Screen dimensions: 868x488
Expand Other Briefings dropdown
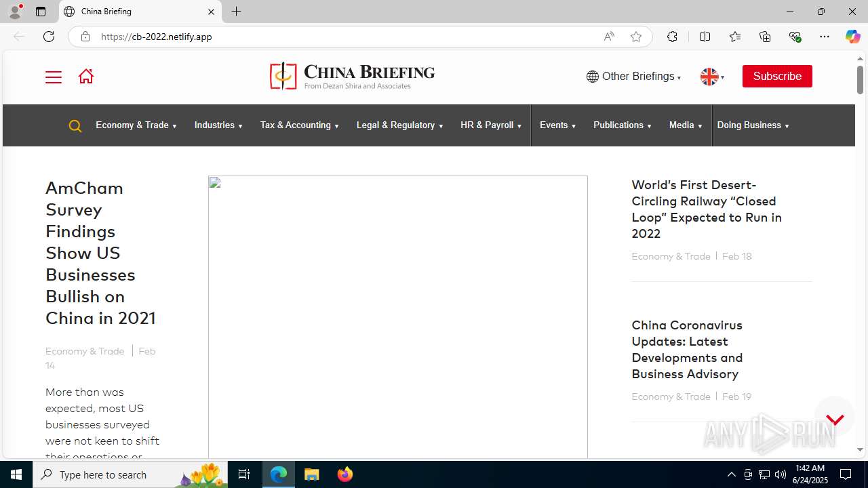(x=633, y=77)
